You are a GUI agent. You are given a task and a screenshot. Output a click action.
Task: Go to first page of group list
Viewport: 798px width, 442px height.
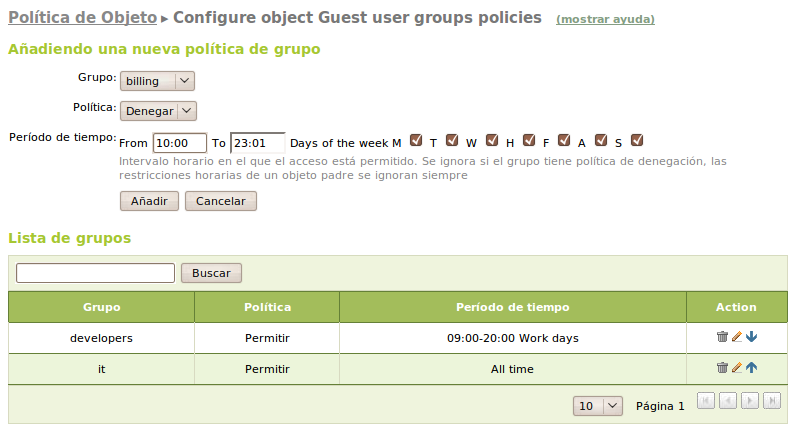705,401
